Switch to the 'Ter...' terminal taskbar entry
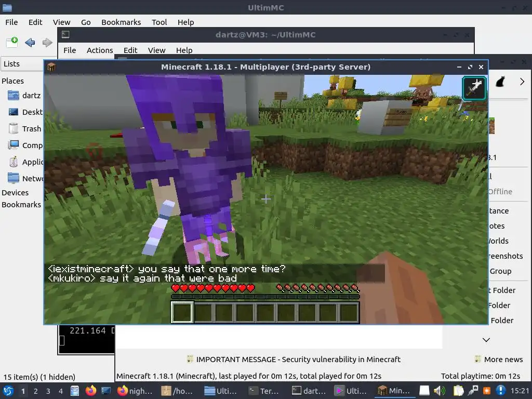This screenshot has width=532, height=399. click(x=264, y=391)
